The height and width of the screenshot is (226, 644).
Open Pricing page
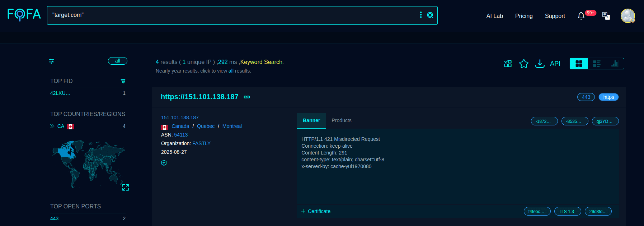click(524, 16)
